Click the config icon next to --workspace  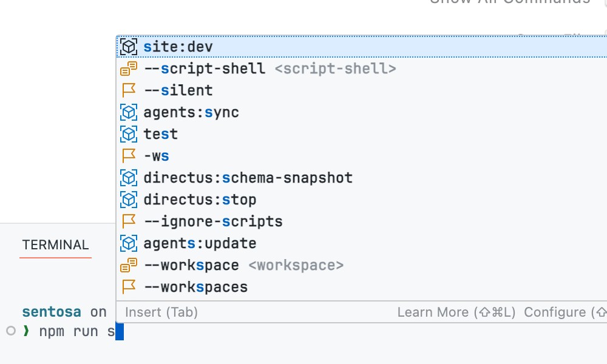pos(129,265)
